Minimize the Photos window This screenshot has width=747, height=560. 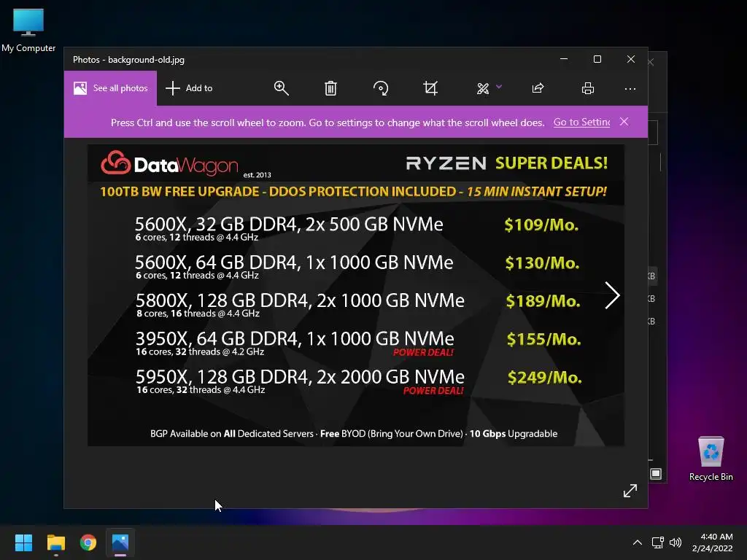564,59
